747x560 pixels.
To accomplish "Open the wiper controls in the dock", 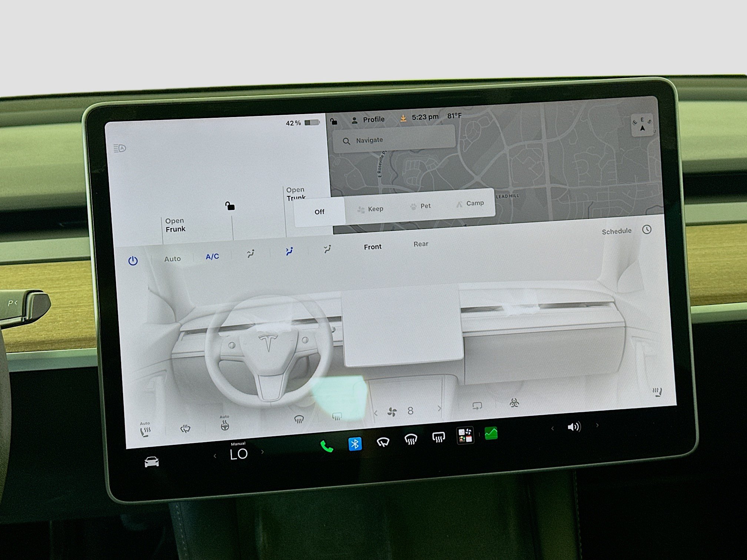I will [x=383, y=442].
